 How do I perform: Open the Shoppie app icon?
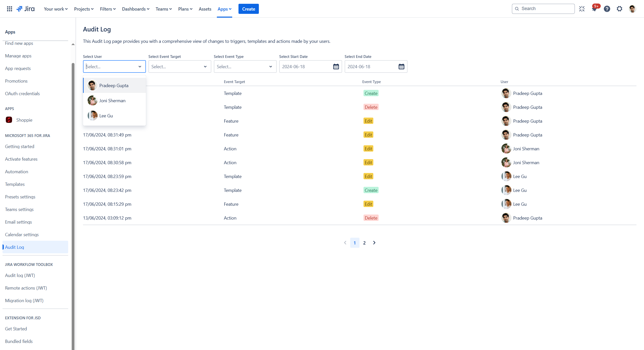[x=9, y=120]
